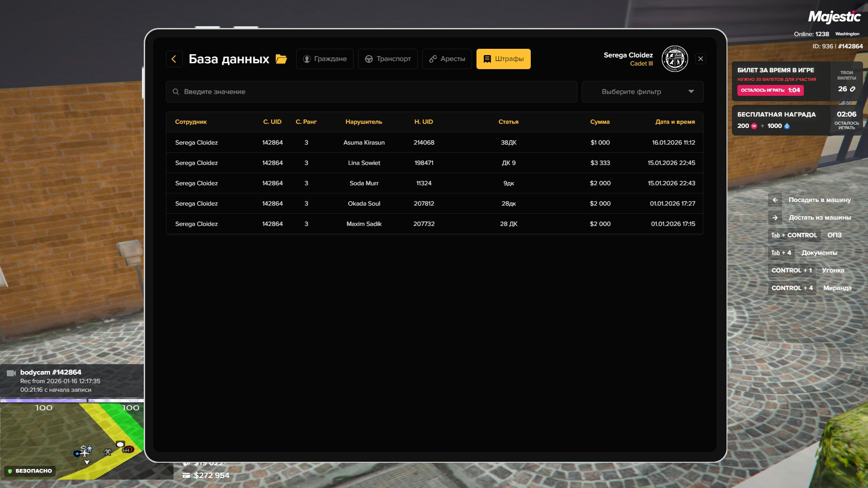Click the police department badge emblem
868x488 pixels.
point(675,59)
